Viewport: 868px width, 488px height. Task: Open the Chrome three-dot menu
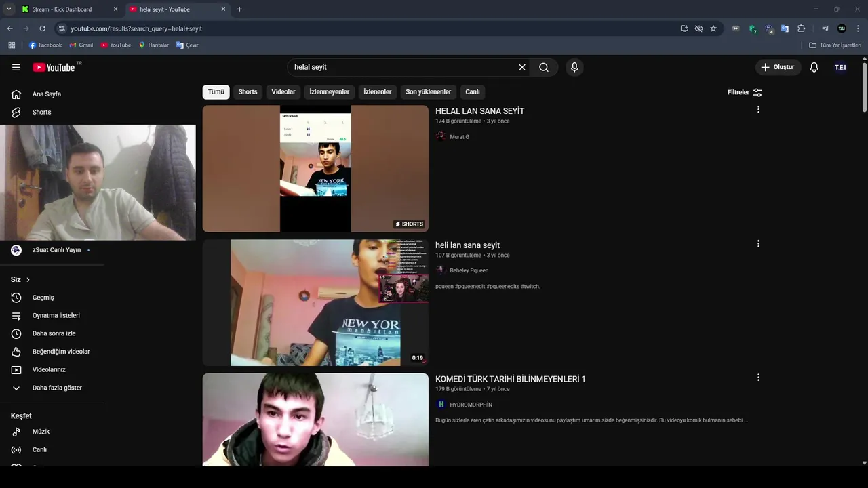(x=858, y=28)
